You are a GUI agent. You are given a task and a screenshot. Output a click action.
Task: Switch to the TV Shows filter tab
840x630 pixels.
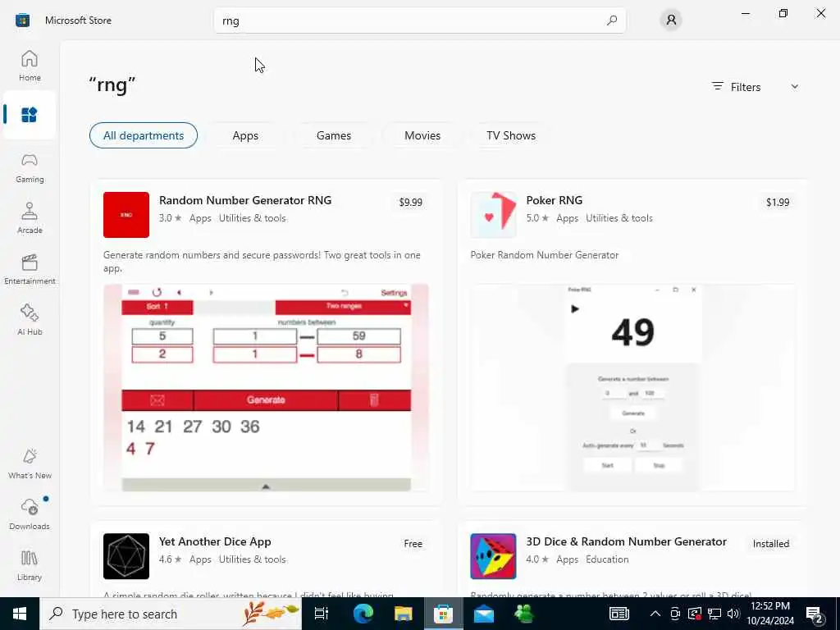511,135
